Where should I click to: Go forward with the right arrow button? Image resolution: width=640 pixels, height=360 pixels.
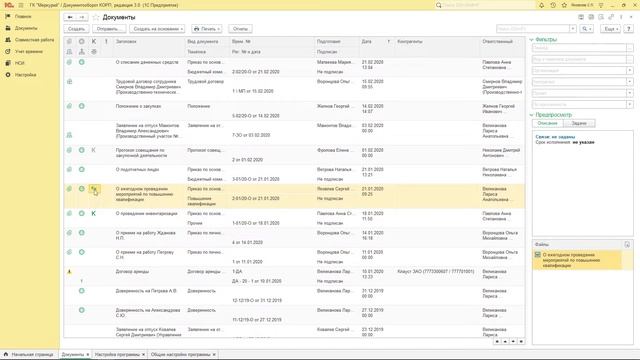pyautogui.click(x=82, y=17)
